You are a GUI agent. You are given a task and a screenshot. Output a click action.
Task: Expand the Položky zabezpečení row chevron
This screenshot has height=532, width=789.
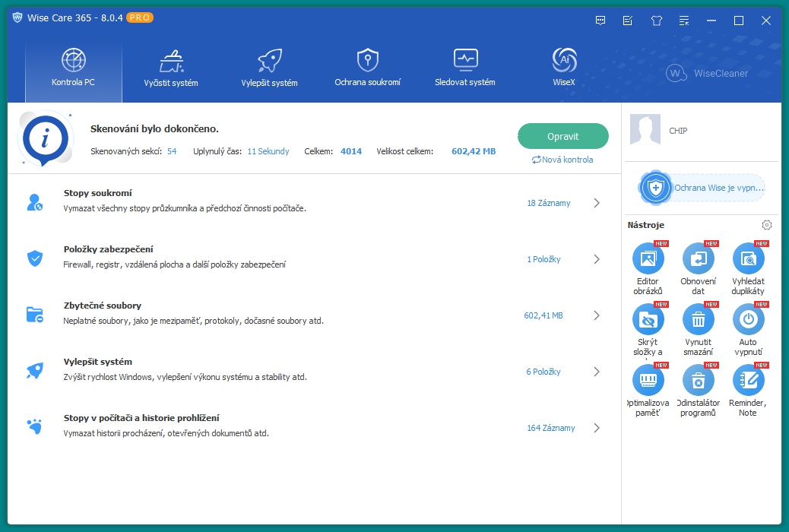point(597,259)
